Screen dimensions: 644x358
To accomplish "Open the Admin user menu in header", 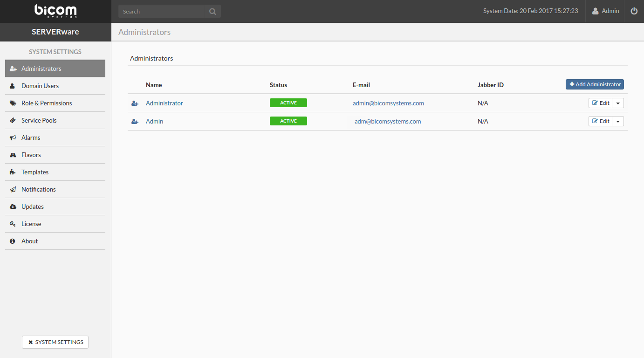I will point(605,11).
